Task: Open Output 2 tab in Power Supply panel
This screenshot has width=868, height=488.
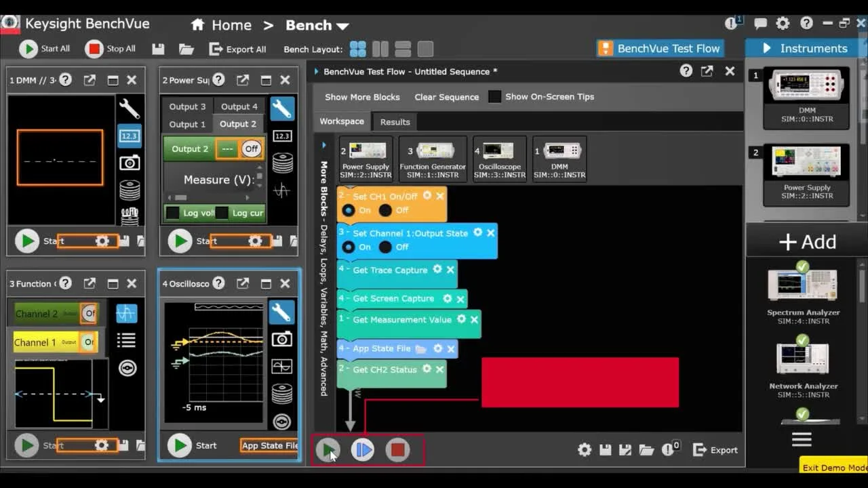Action: (238, 124)
